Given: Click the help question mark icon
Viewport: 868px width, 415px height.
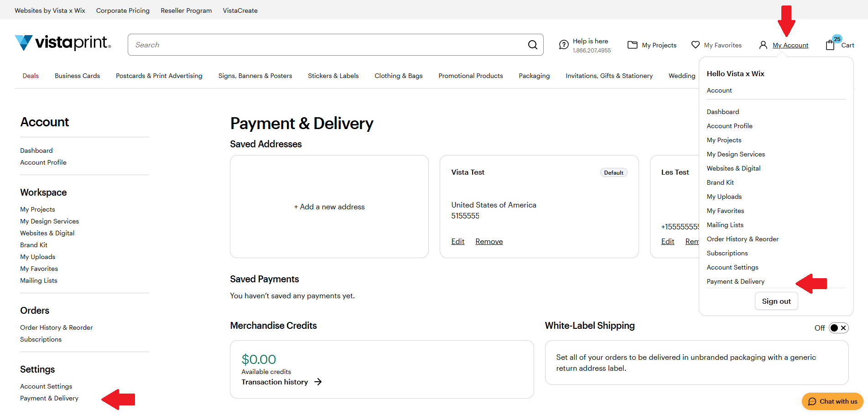Looking at the screenshot, I should 564,45.
